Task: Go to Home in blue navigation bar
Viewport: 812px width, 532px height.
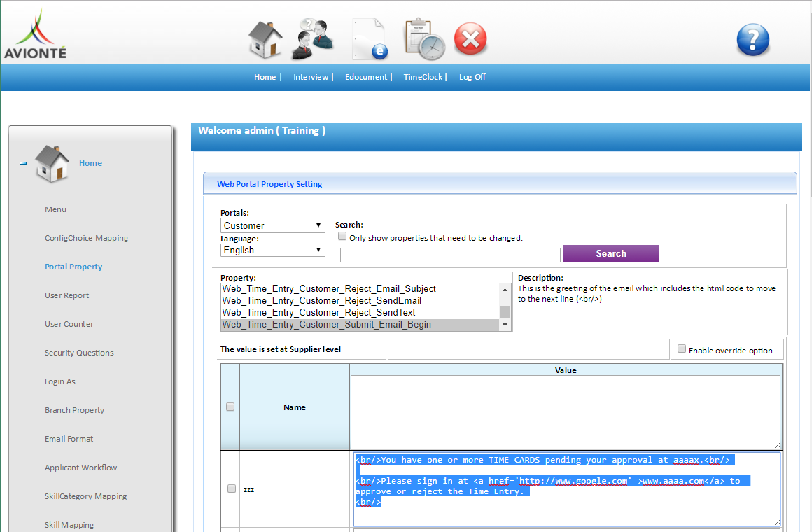Action: pyautogui.click(x=265, y=77)
